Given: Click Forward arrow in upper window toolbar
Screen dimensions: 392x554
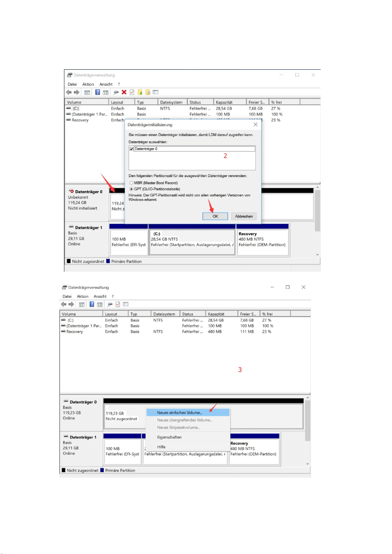Looking at the screenshot, I should point(77,92).
